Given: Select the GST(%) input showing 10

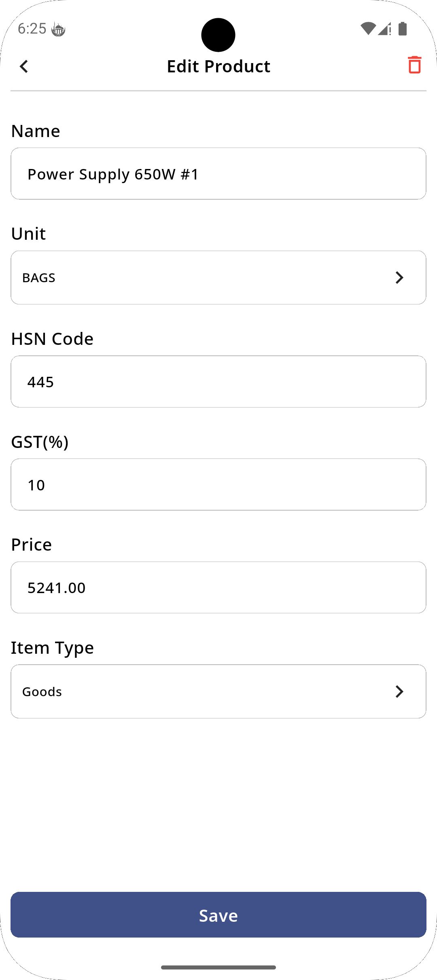Looking at the screenshot, I should click(218, 484).
